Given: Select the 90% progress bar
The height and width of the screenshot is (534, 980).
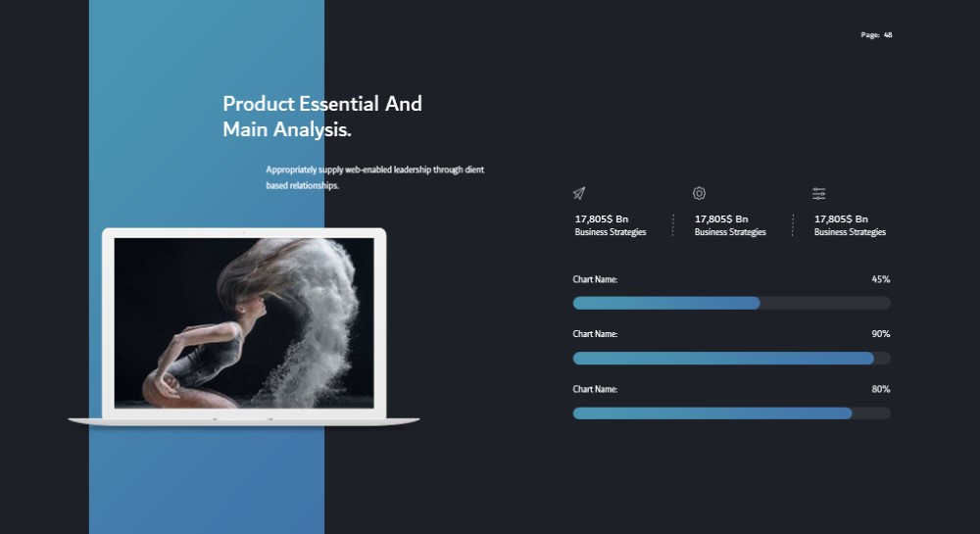Looking at the screenshot, I should [731, 358].
